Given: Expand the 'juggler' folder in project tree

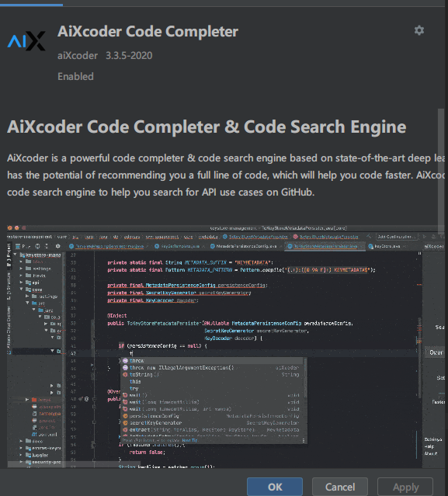Looking at the screenshot, I should point(22,455).
